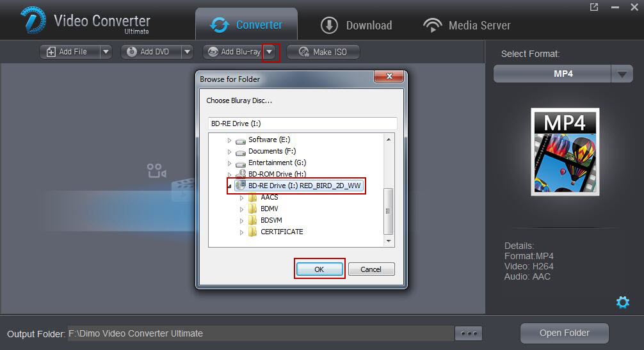This screenshot has height=350, width=644.
Task: Browse output folder with the three-dots button
Action: (x=468, y=333)
